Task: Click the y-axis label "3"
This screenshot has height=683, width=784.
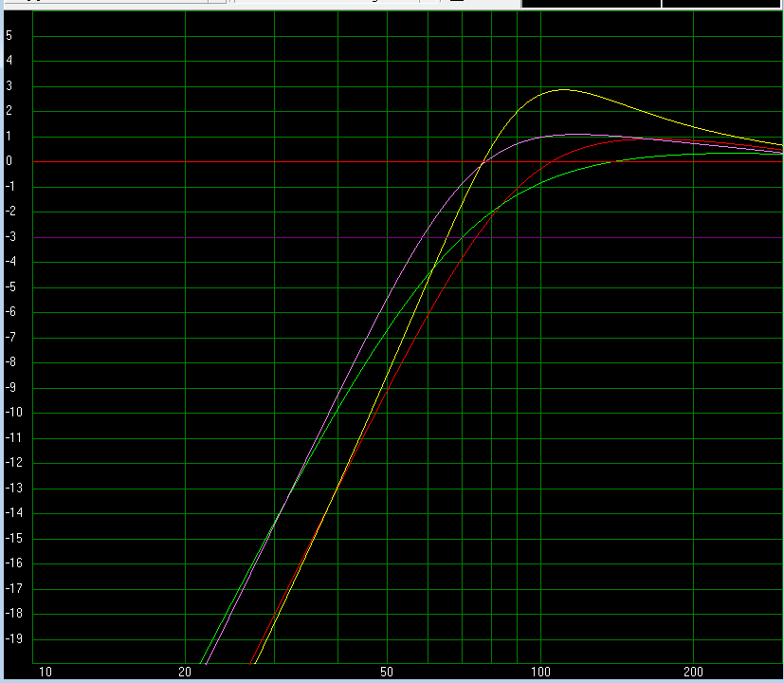Action: click(x=9, y=86)
